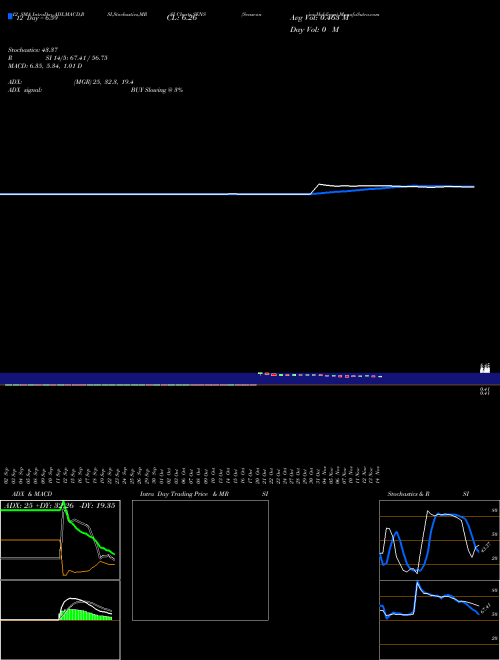Viewport: 500px width, 660px height.
Task: Click the 'Day Vol: 0 M' label
Action: tap(314, 29)
